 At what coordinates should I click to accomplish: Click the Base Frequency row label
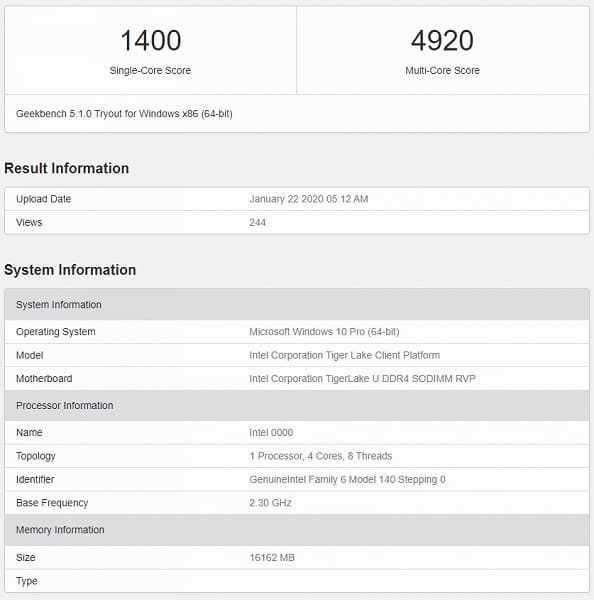coord(52,503)
